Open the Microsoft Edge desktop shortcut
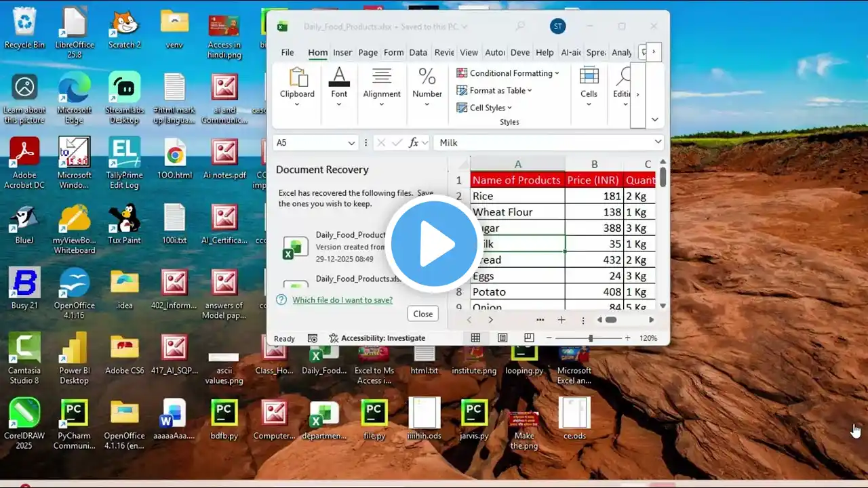 [74, 99]
